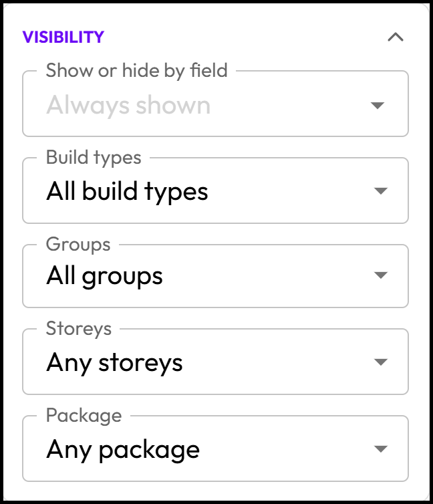Image resolution: width=433 pixels, height=504 pixels.
Task: Click the arrow beside All groups
Action: click(x=381, y=275)
